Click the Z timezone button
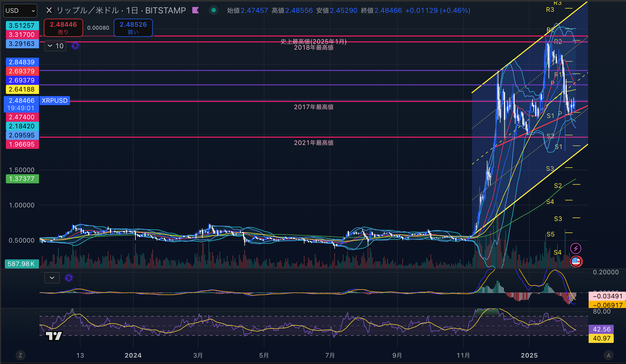626x364 pixels. [x=20, y=355]
